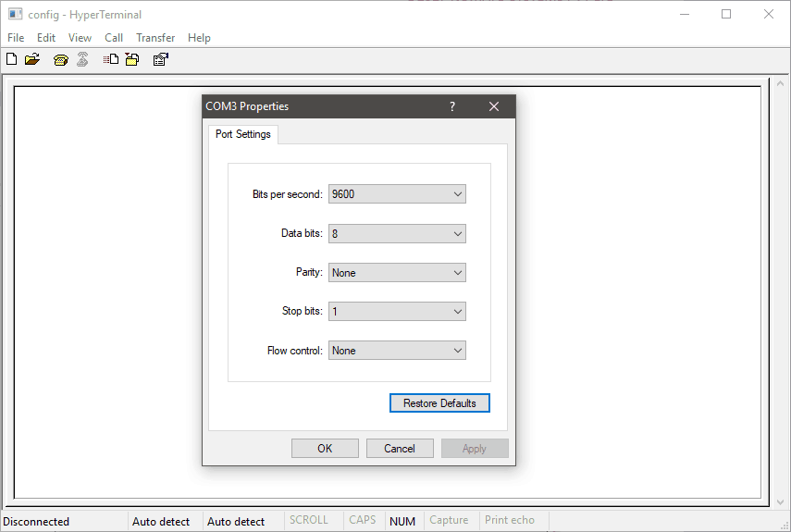Open the Stop bits dropdown
Image resolution: width=791 pixels, height=532 pixels.
point(457,312)
